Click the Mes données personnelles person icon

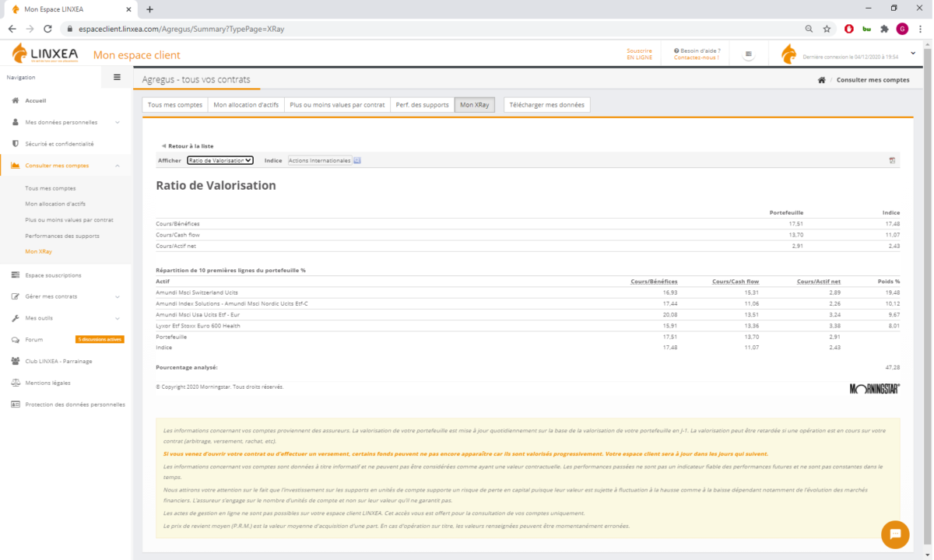(16, 122)
